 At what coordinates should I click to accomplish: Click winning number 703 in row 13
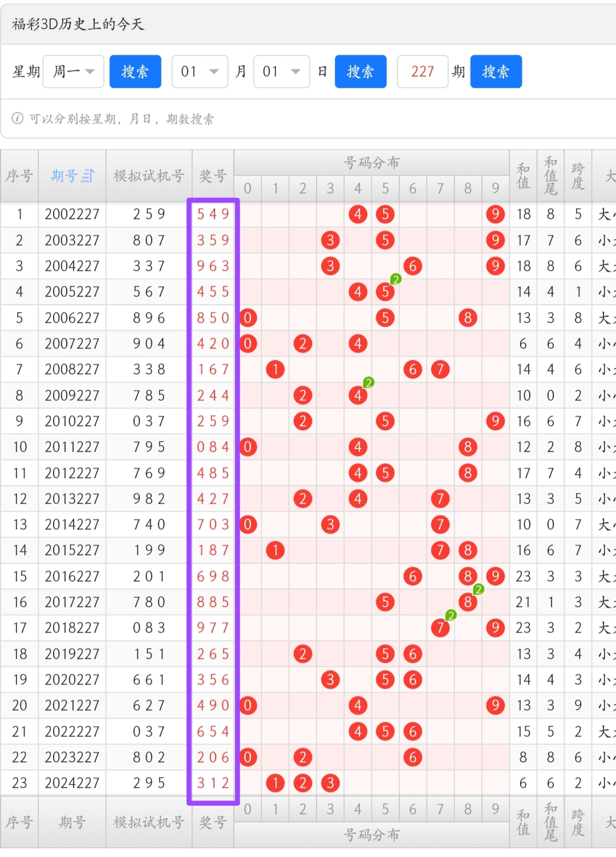tap(213, 524)
